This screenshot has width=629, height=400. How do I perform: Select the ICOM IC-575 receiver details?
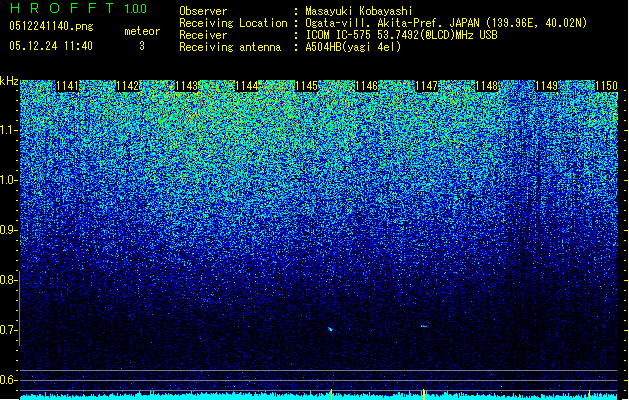pyautogui.click(x=401, y=35)
